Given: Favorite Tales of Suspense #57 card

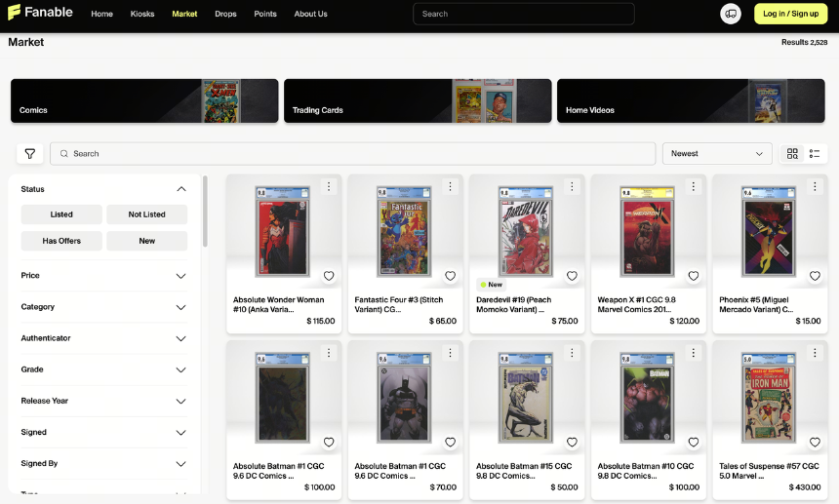Looking at the screenshot, I should click(815, 442).
